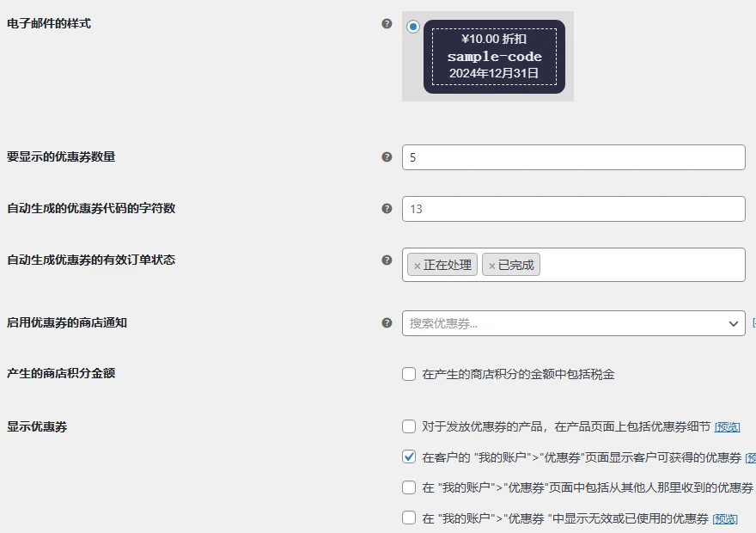The image size is (756, 533).
Task: Select the coupon quantity field showing 5
Action: (573, 156)
